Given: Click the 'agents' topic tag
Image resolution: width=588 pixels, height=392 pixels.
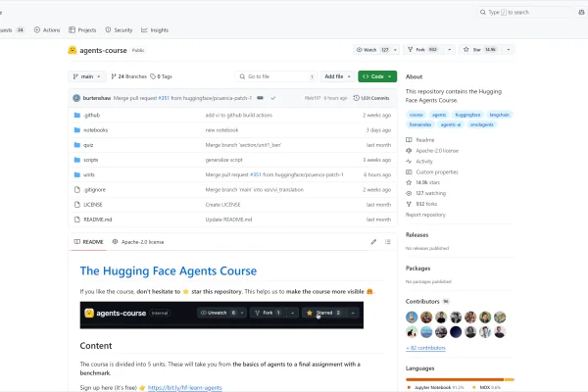Looking at the screenshot, I should pyautogui.click(x=439, y=115).
